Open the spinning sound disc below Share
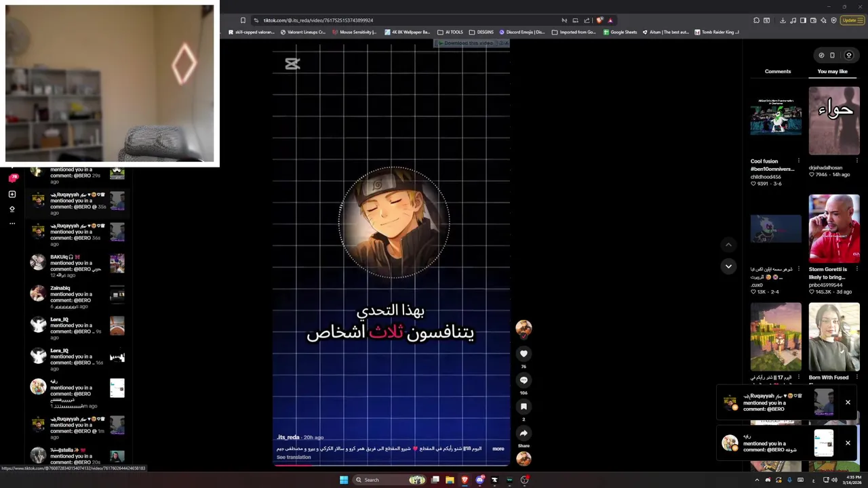The height and width of the screenshot is (488, 868). coord(524,459)
